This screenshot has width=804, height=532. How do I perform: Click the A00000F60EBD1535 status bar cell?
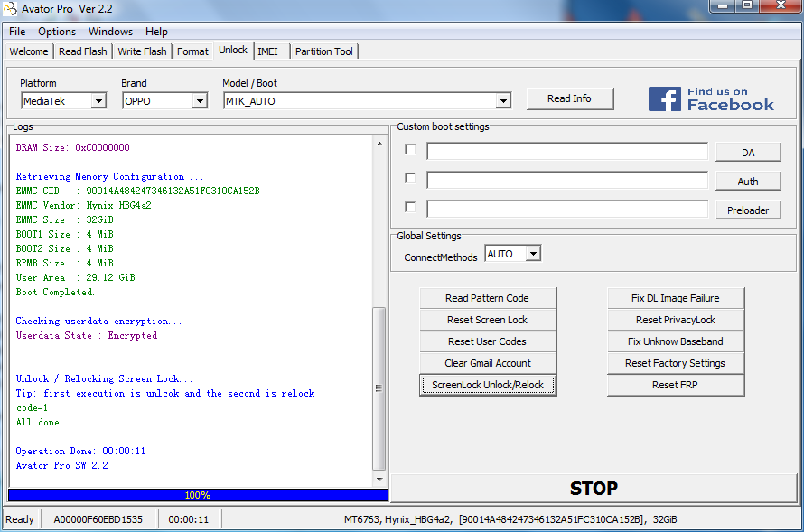click(98, 519)
